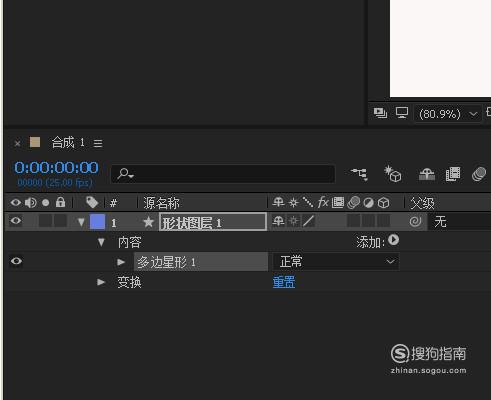
Task: Open the 合成 1 panel menu icon
Action: pyautogui.click(x=98, y=144)
